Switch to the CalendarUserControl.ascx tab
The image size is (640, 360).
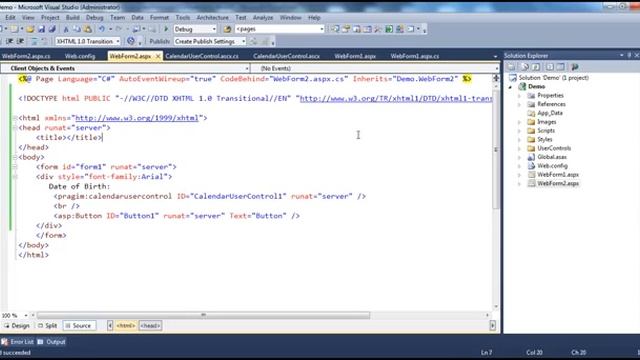coord(286,56)
